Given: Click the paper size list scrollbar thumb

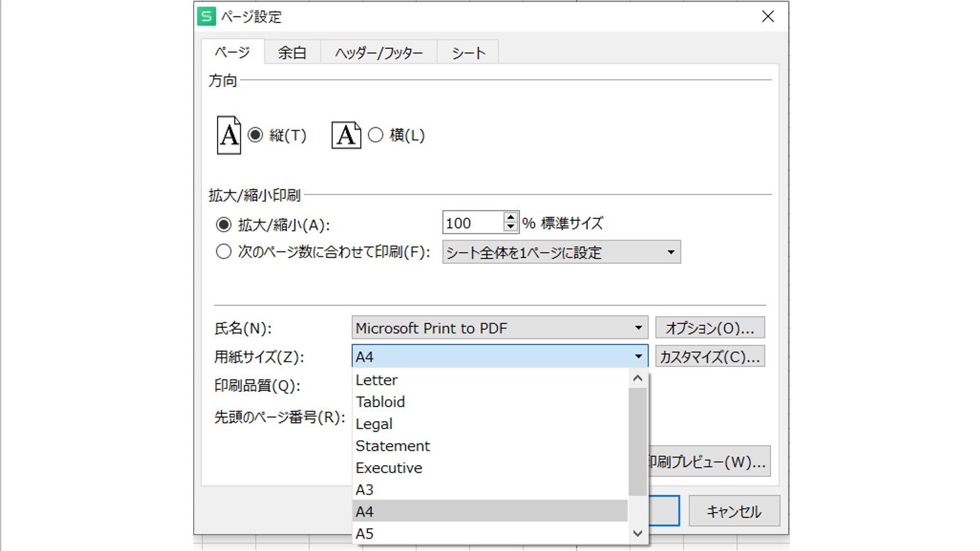Looking at the screenshot, I should tap(637, 441).
